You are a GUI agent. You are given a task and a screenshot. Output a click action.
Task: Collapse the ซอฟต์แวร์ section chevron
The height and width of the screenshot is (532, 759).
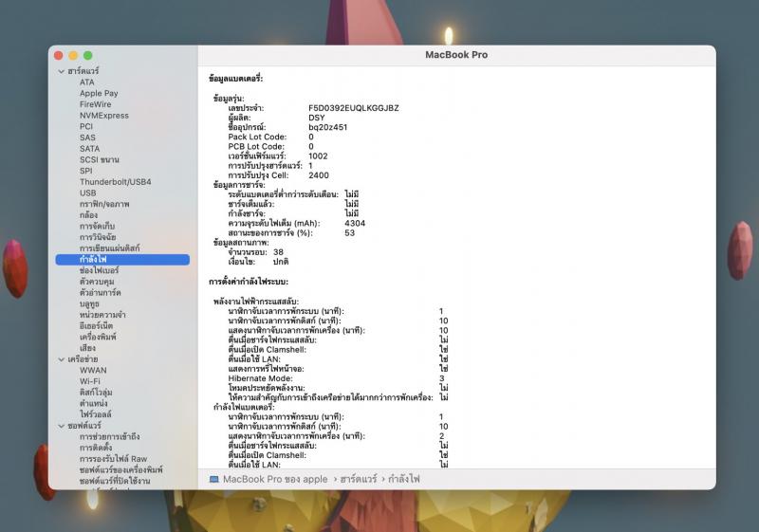(x=62, y=426)
